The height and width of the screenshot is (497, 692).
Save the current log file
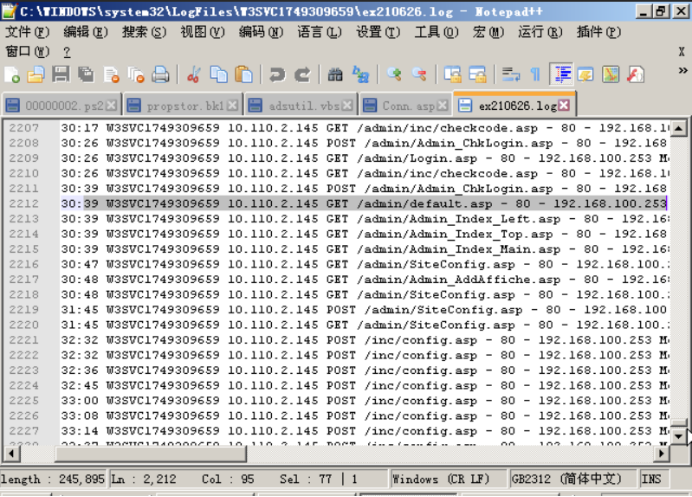[60, 75]
